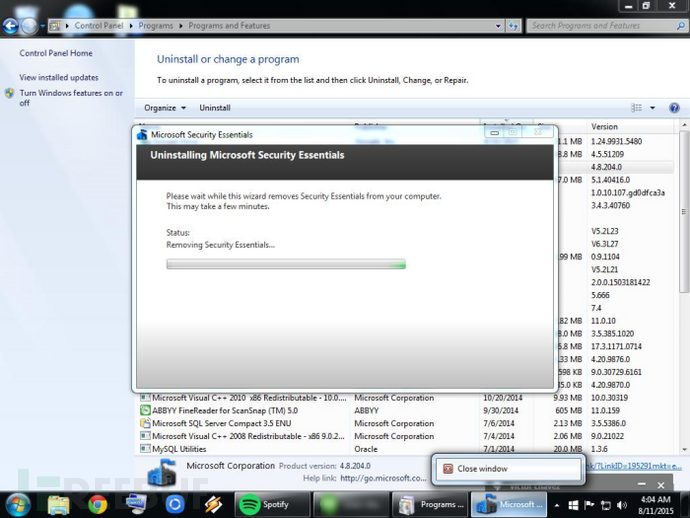This screenshot has height=518, width=690.
Task: Click the Visual C++ 2010 program icon
Action: 145,398
